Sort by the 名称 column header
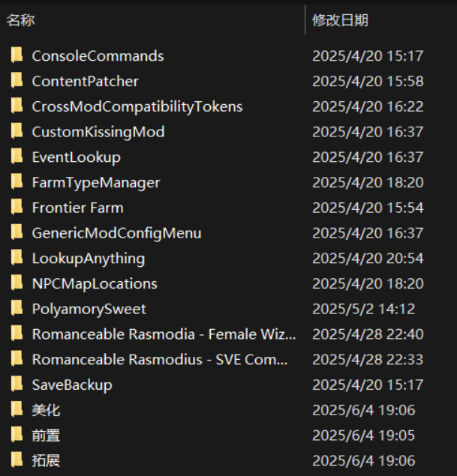The width and height of the screenshot is (457, 476). pyautogui.click(x=21, y=20)
